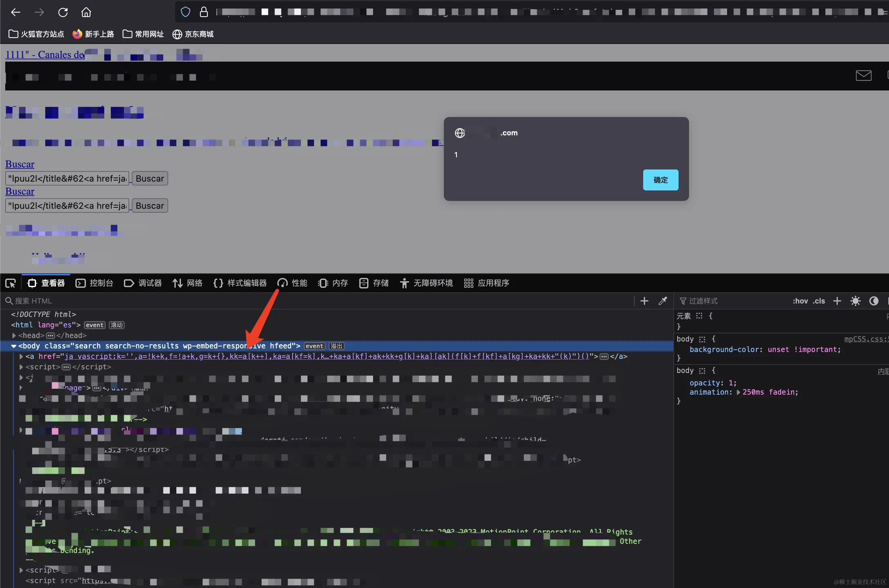The height and width of the screenshot is (588, 889).
Task: Expand the head element node
Action: pos(14,335)
